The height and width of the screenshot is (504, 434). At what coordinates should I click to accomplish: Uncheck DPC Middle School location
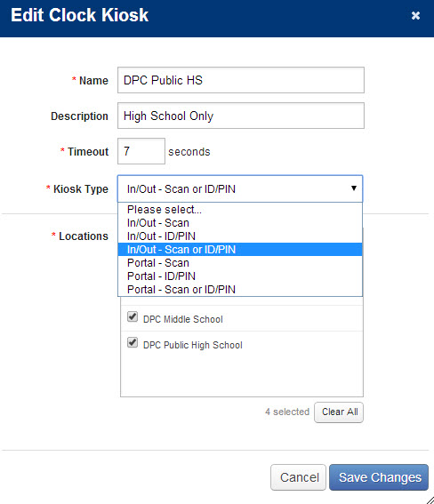pyautogui.click(x=133, y=316)
